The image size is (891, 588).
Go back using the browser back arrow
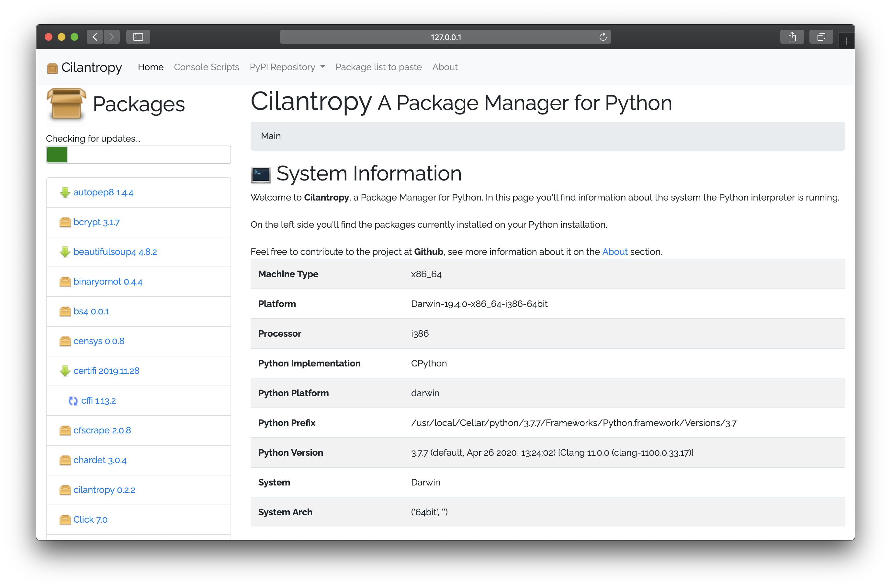point(95,37)
